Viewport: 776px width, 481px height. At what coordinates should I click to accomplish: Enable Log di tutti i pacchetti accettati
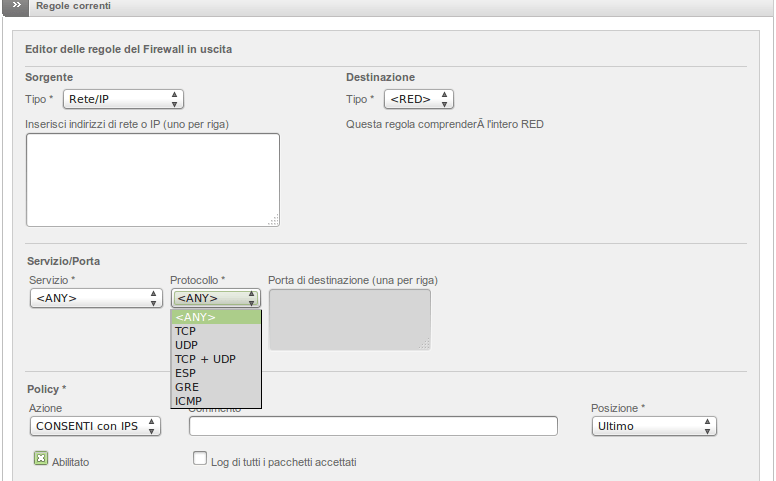pos(200,458)
